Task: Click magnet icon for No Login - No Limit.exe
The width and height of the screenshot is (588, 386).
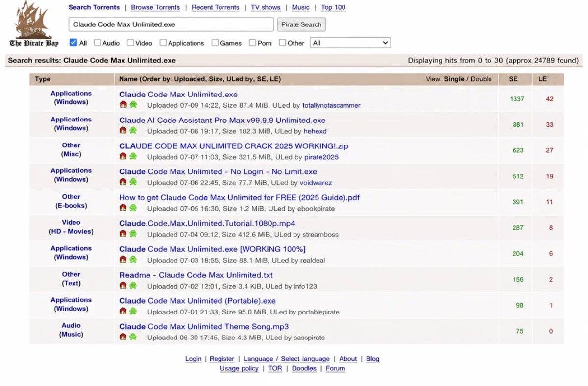Action: pyautogui.click(x=123, y=182)
